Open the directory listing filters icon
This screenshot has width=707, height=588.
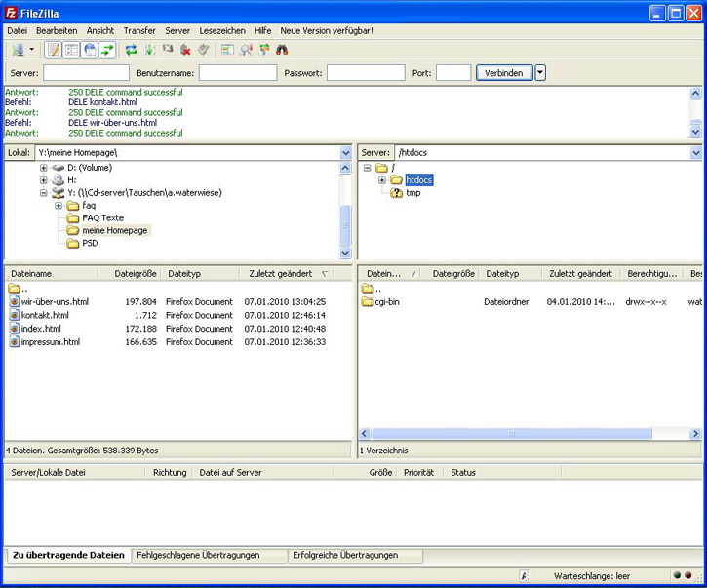(x=227, y=50)
